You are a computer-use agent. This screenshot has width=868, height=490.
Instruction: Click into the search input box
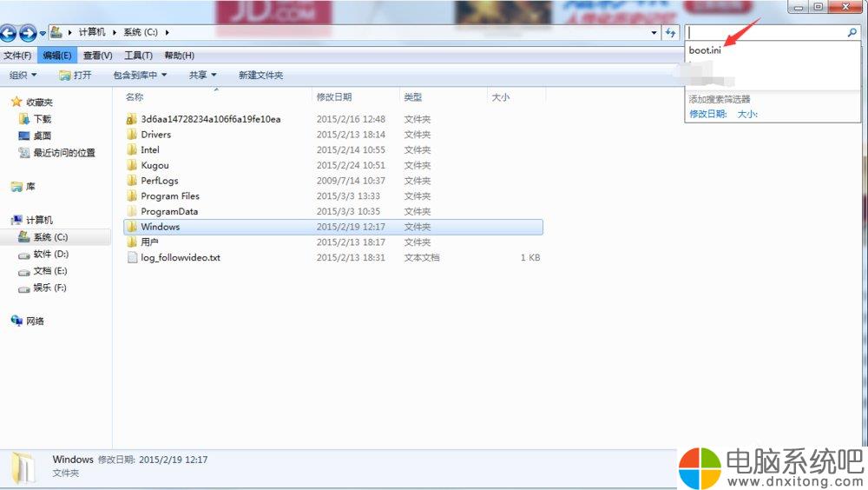click(x=765, y=33)
